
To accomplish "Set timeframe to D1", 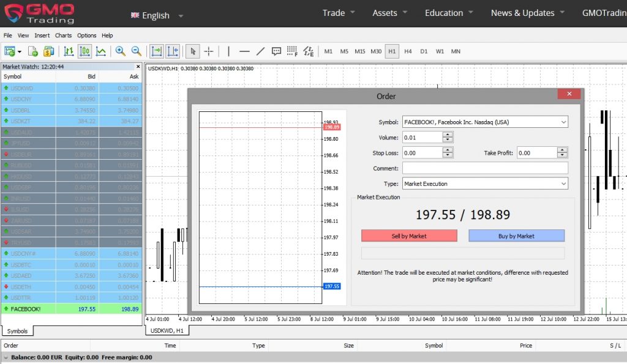I will coord(424,51).
